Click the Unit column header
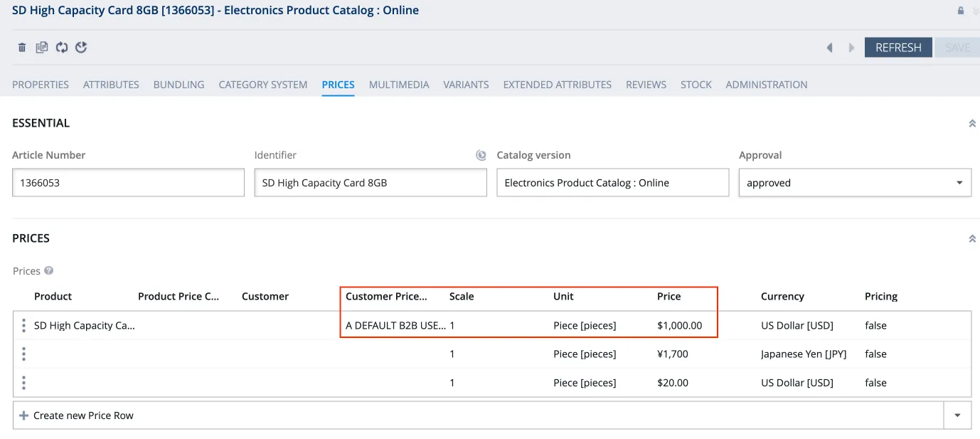Image resolution: width=980 pixels, height=439 pixels. 563,296
